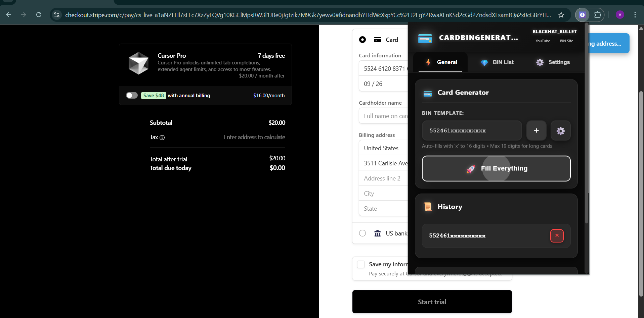Open the Extensions puzzle icon
Viewport: 644px width, 318px height.
[x=597, y=15]
